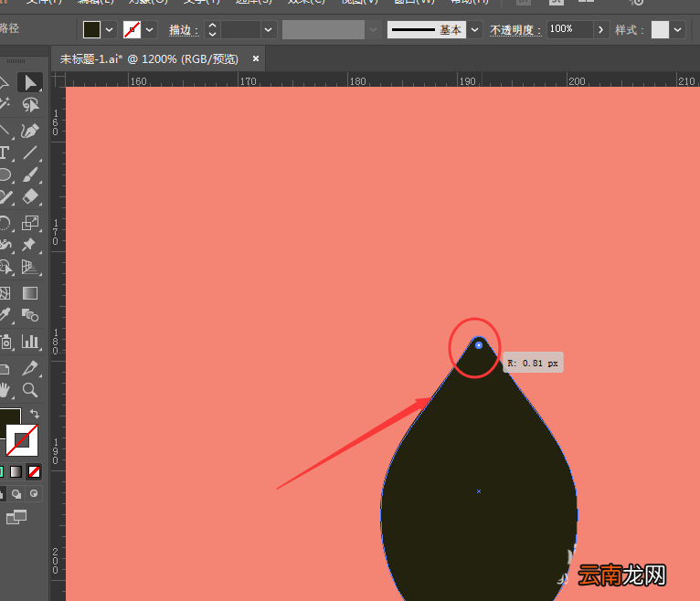Viewport: 700px width, 601px height.
Task: Click the opacity 100% input field
Action: pos(569,29)
